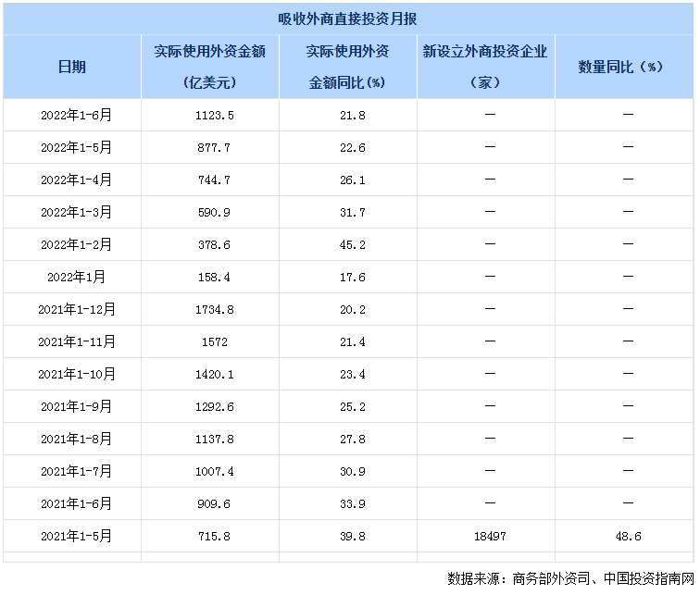700x595 pixels.
Task: Click the 22.6 year-on-year value
Action: tap(348, 147)
